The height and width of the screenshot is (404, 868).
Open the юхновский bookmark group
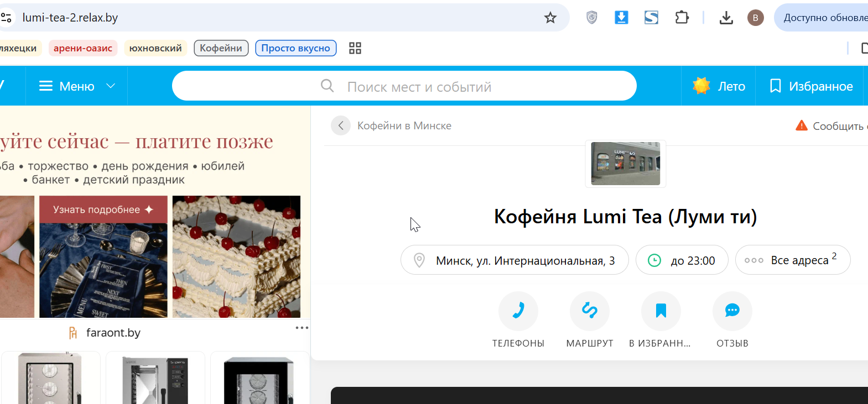pyautogui.click(x=155, y=48)
